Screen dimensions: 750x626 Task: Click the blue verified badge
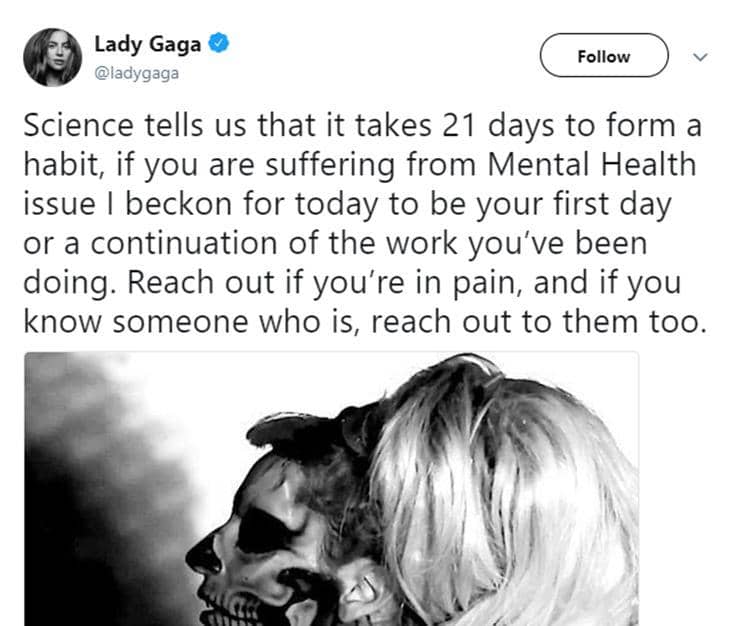pyautogui.click(x=219, y=43)
